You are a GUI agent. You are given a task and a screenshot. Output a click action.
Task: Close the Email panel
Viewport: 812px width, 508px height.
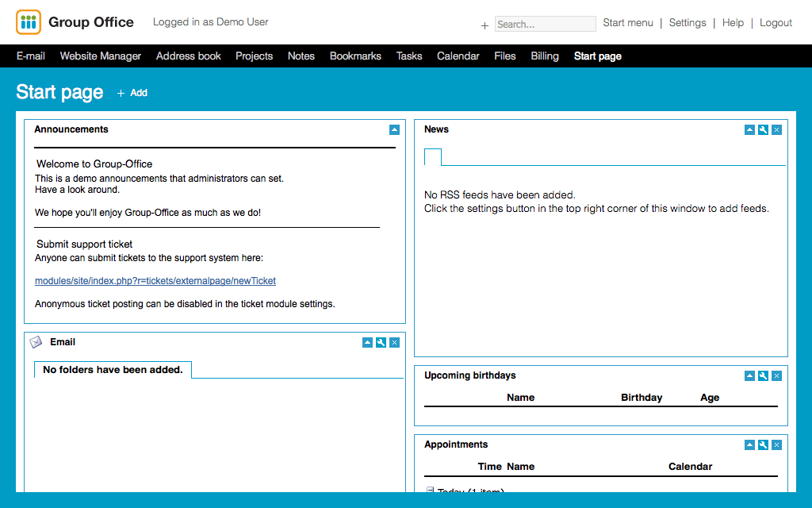394,342
